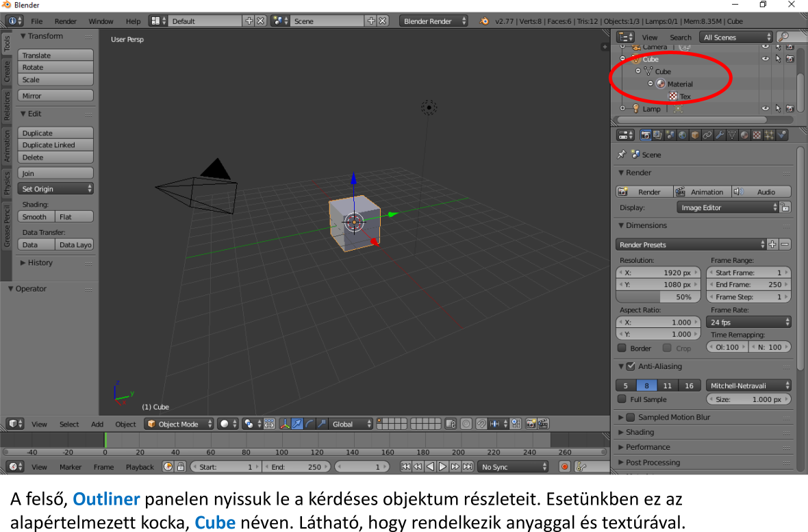808x532 pixels.
Task: Toggle selectability arrow for the Cube object
Action: tap(778, 59)
